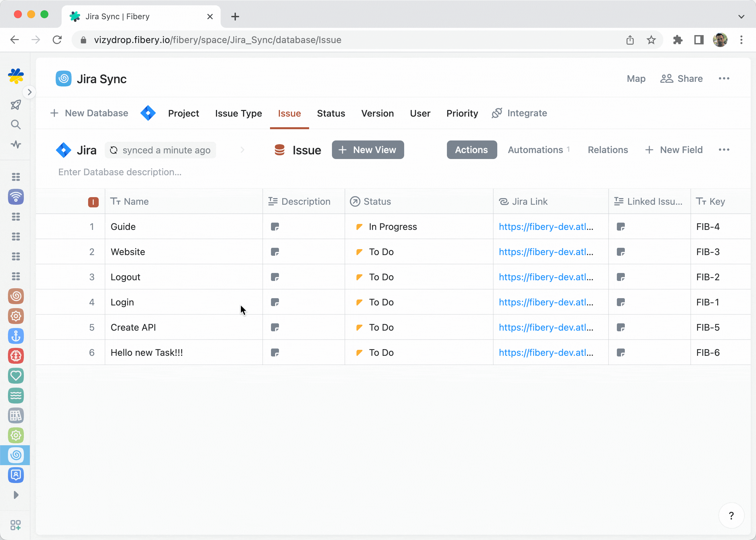This screenshot has width=756, height=540.
Task: Click the Issue database stack icon
Action: [x=280, y=150]
